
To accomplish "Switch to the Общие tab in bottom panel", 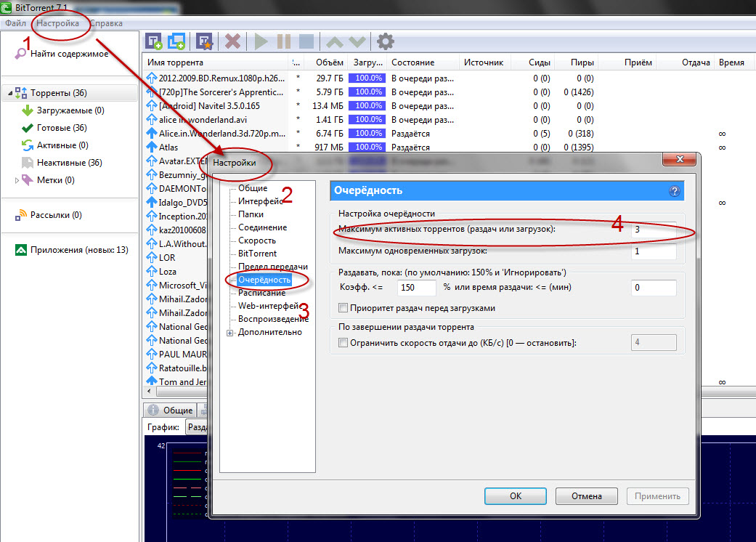I will pos(171,410).
